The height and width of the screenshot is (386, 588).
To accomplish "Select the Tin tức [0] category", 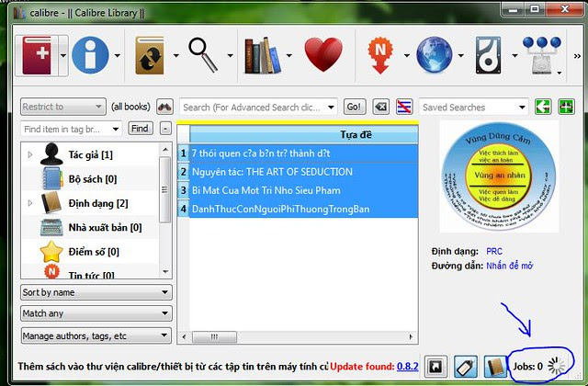I will click(x=92, y=275).
